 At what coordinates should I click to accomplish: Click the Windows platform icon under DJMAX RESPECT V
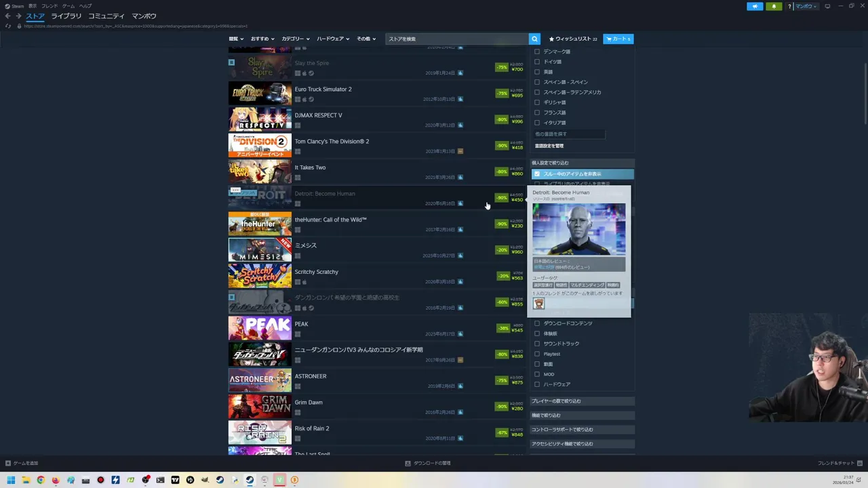click(298, 125)
